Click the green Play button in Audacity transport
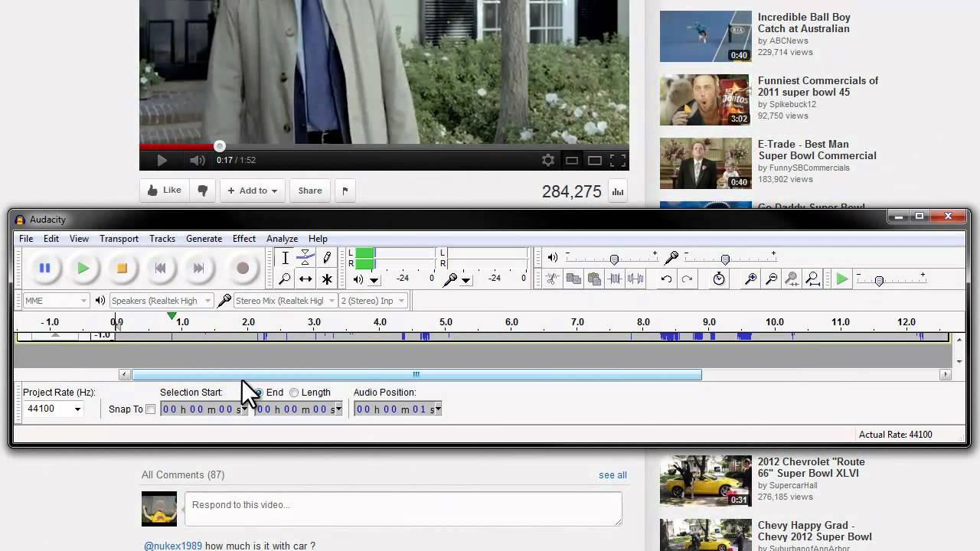 [x=83, y=268]
